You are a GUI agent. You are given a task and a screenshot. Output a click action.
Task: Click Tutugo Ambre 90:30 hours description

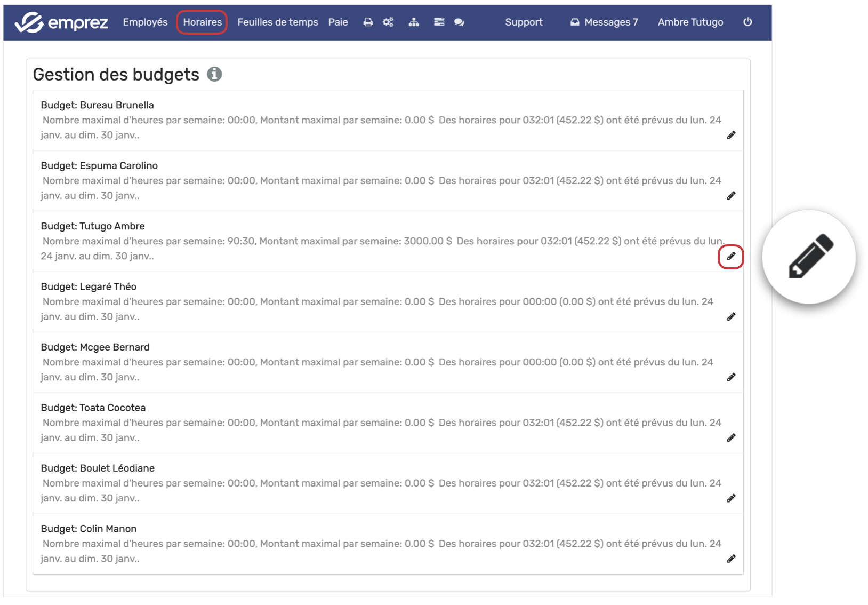382,249
